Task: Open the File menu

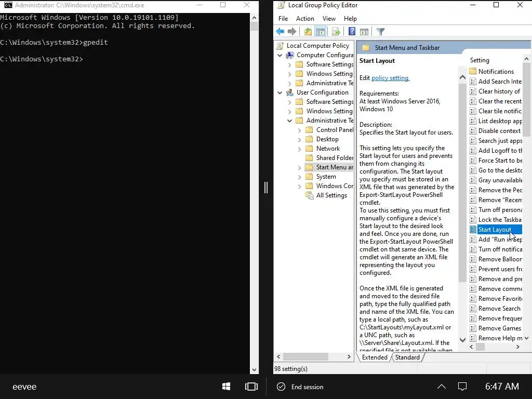Action: tap(283, 19)
